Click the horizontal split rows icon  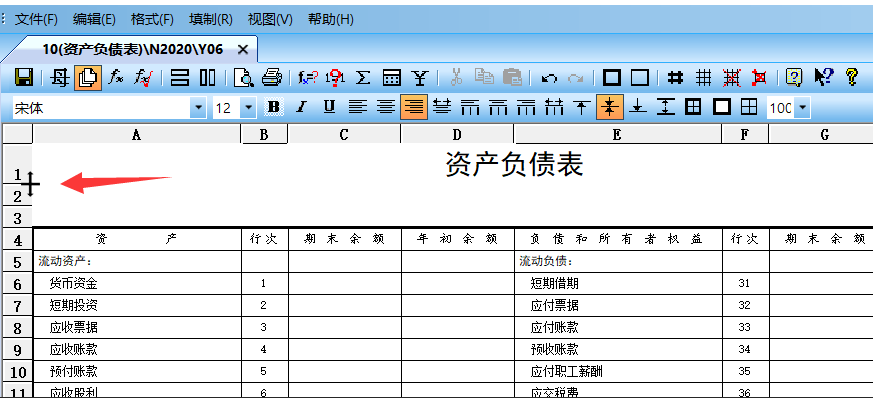pyautogui.click(x=180, y=78)
